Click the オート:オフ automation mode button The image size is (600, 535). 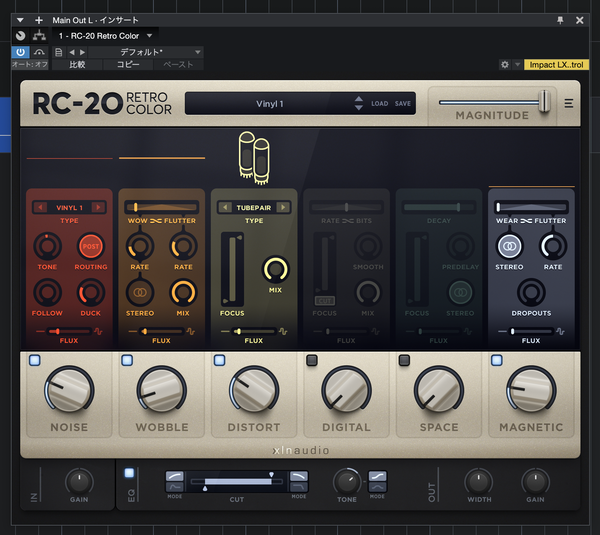point(30,64)
